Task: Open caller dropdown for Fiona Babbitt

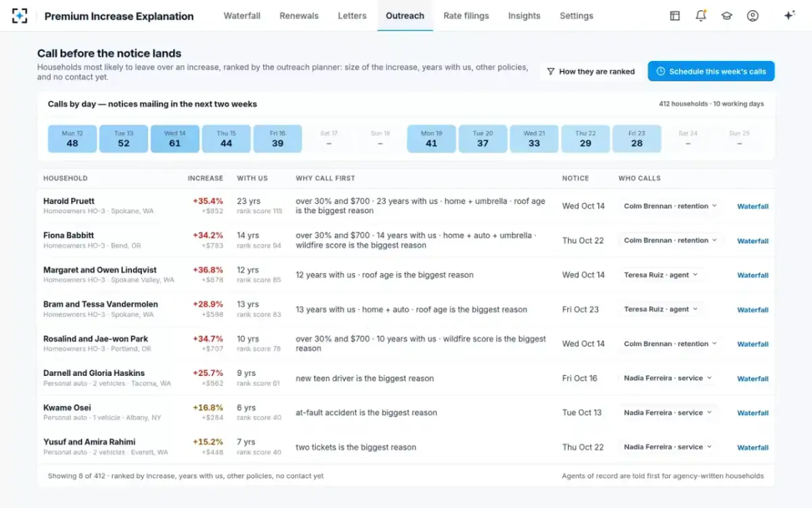Action: tap(670, 240)
